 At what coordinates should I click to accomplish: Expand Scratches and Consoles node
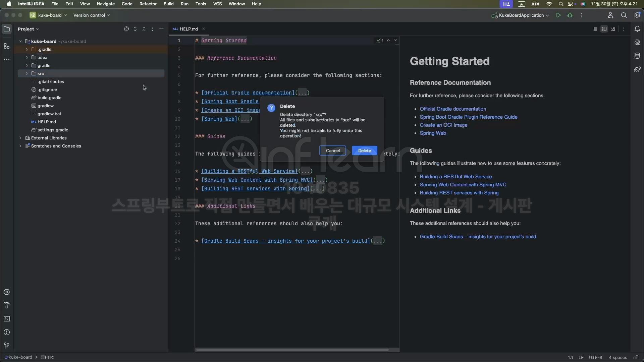click(20, 146)
